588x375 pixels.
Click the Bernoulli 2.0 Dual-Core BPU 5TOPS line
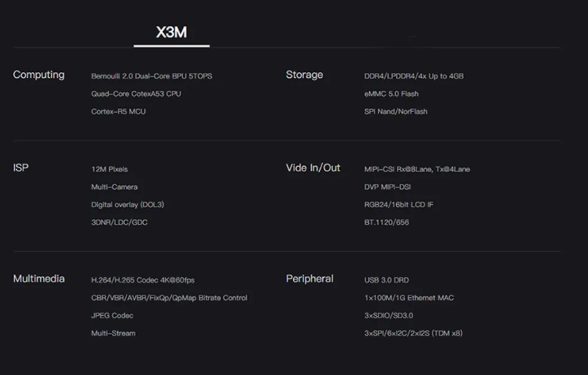tap(152, 76)
